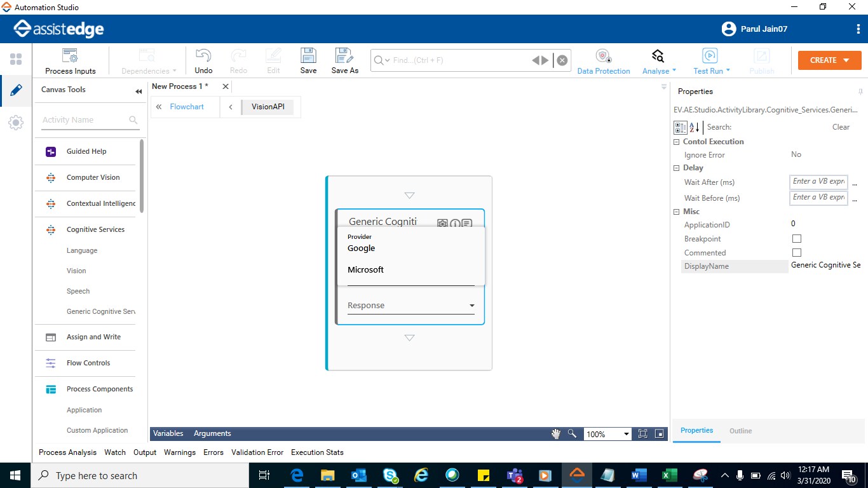Screen dimensions: 868x488
Task: Launch Snipping Tool from the taskbar
Action: [700, 475]
